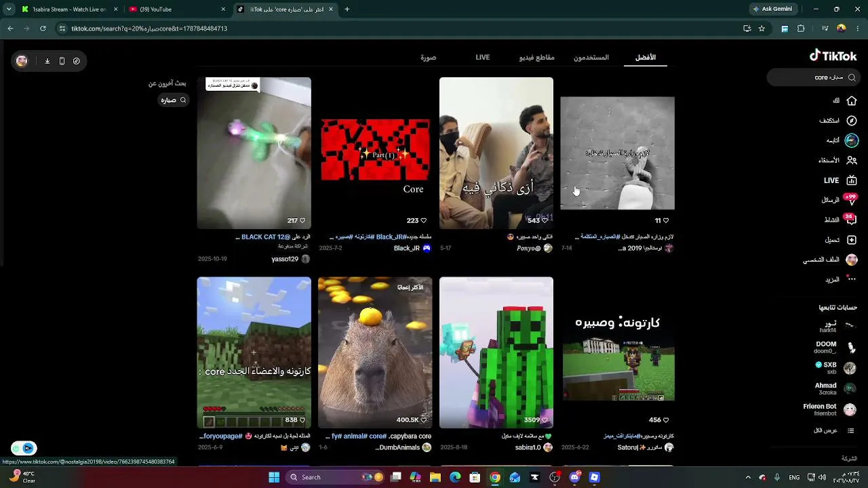The image size is (868, 488).
Task: Open the capybara with orange video thumbnail
Action: click(375, 352)
